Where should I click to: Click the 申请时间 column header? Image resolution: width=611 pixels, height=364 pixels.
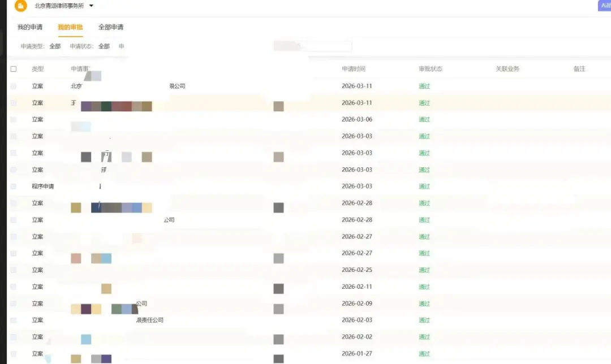pos(354,69)
